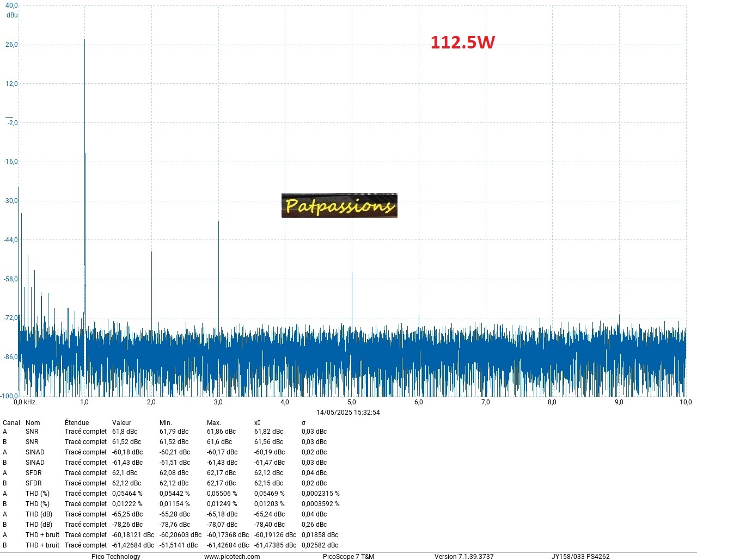Click the Valeur column header
This screenshot has width=746, height=560.
coord(121,423)
